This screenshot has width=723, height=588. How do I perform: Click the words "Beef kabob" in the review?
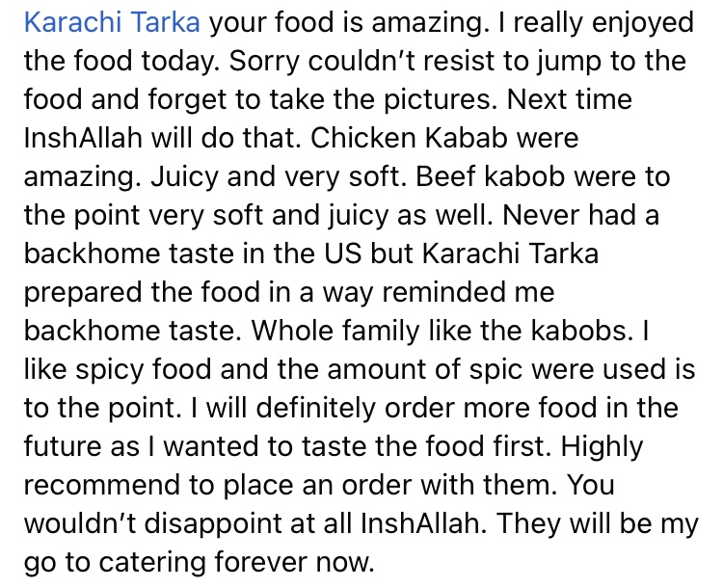[x=490, y=176]
